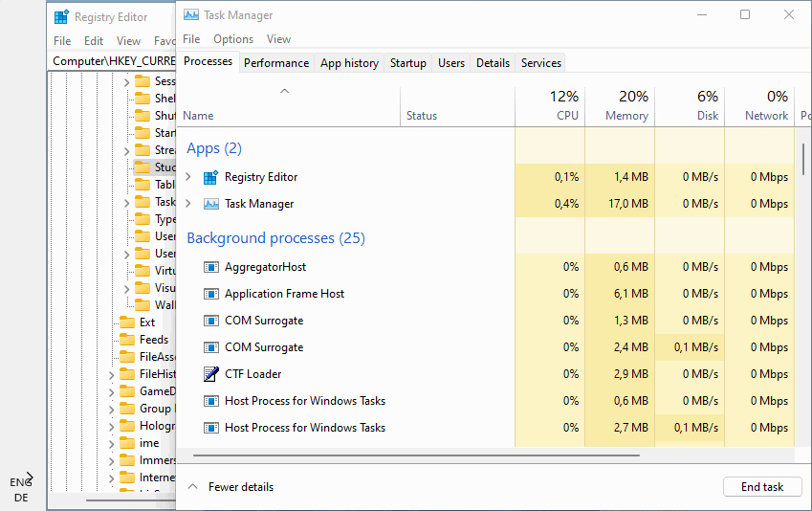Screen dimensions: 812x511
Task: Expand the Task key in registry tree
Action: coord(127,203)
